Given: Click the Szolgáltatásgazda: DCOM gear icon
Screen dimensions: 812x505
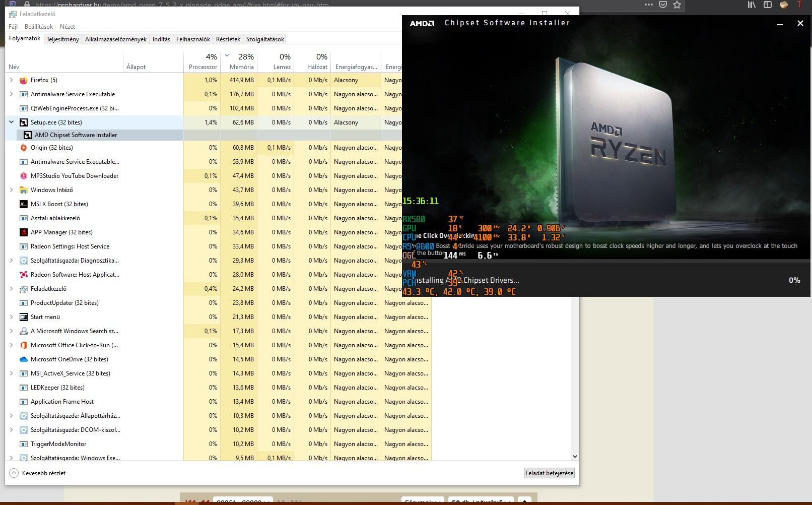Looking at the screenshot, I should [x=23, y=430].
